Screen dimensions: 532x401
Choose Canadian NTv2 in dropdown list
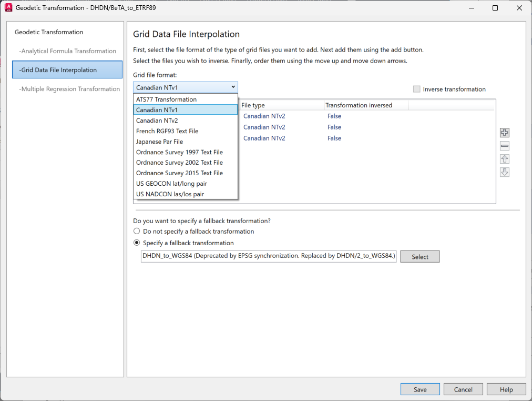click(x=185, y=121)
